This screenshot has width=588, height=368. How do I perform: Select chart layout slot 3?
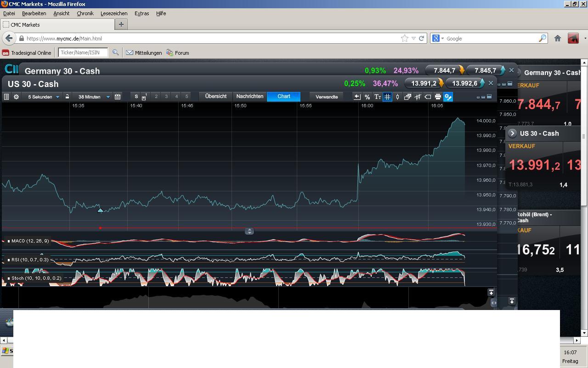166,97
